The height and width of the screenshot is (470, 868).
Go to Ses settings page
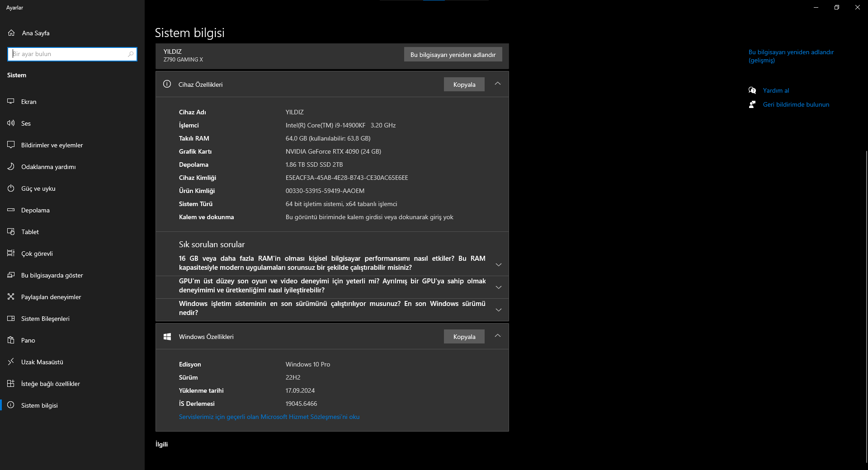coord(72,123)
